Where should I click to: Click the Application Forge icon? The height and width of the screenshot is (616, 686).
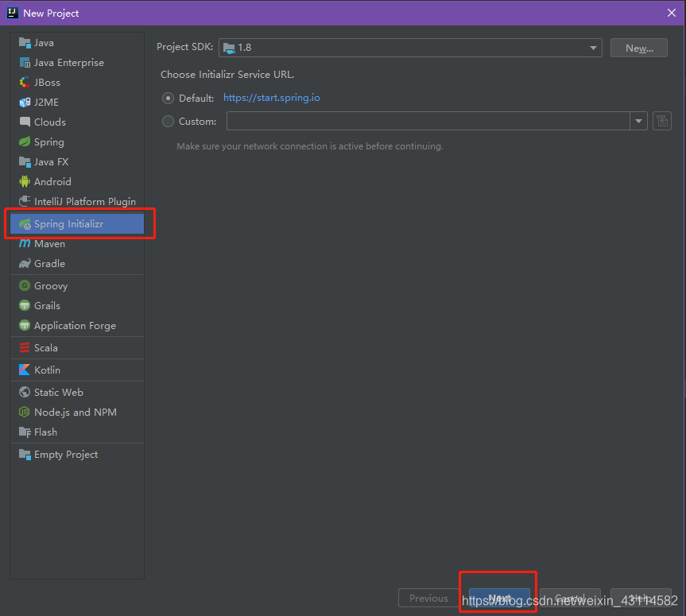pyautogui.click(x=25, y=326)
